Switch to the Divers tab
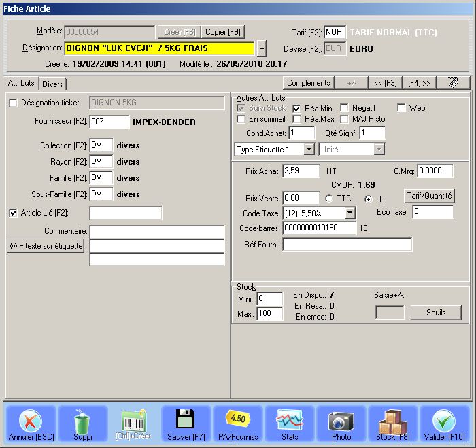The image size is (476, 448). [x=52, y=84]
